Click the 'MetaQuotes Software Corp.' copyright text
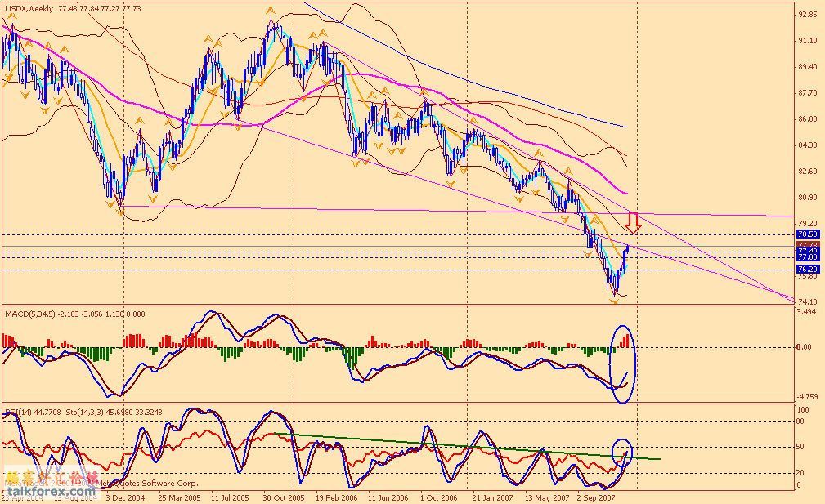Image resolution: width=825 pixels, height=504 pixels. (148, 484)
